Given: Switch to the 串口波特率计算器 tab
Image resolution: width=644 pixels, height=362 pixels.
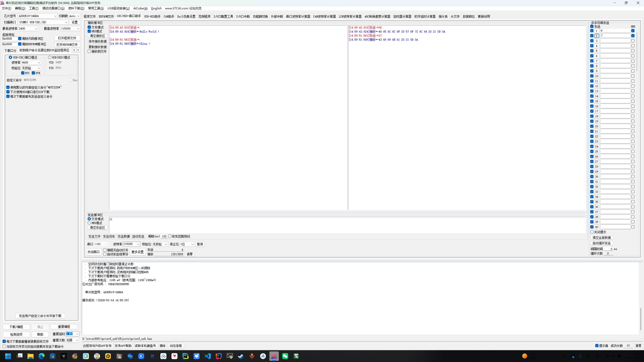Looking at the screenshot, I should point(298,16).
